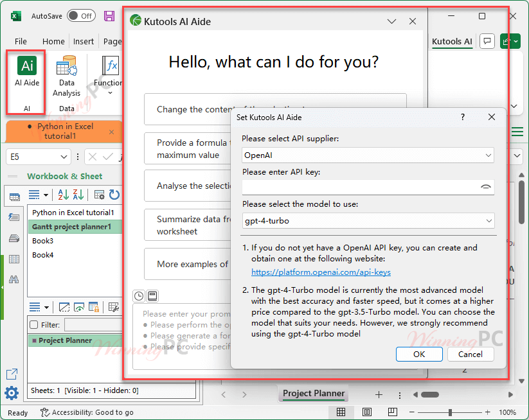This screenshot has width=529, height=420.
Task: Switch to the Kutools AI tab
Action: pyautogui.click(x=452, y=41)
